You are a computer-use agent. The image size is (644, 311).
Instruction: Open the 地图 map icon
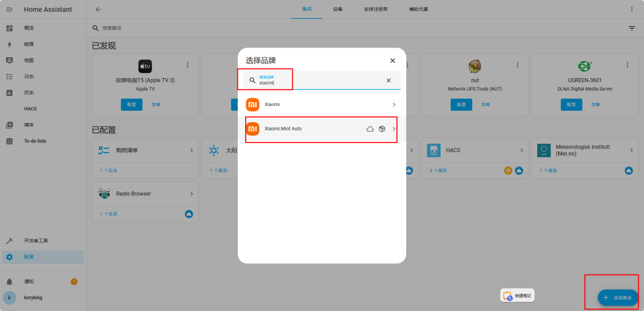(10, 60)
